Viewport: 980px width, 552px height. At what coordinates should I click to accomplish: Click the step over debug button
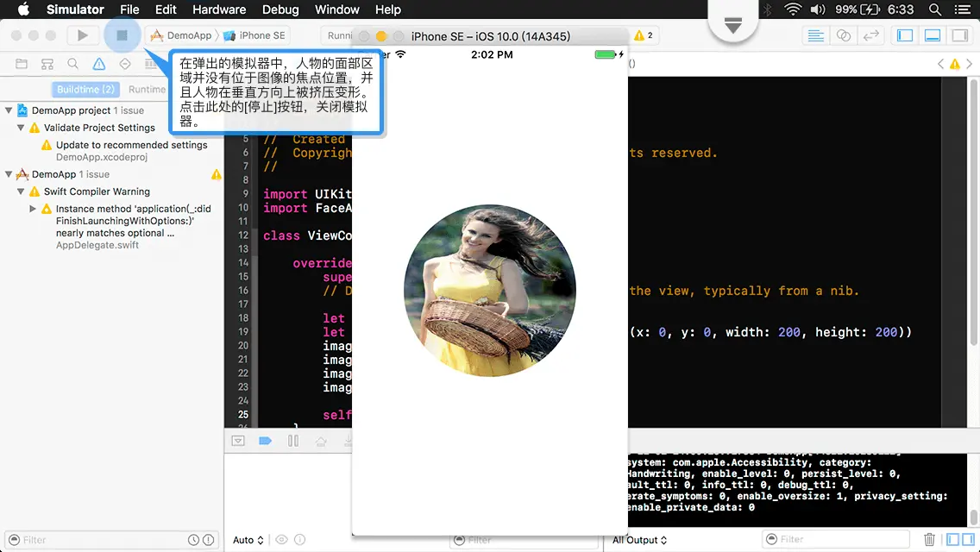tap(321, 441)
